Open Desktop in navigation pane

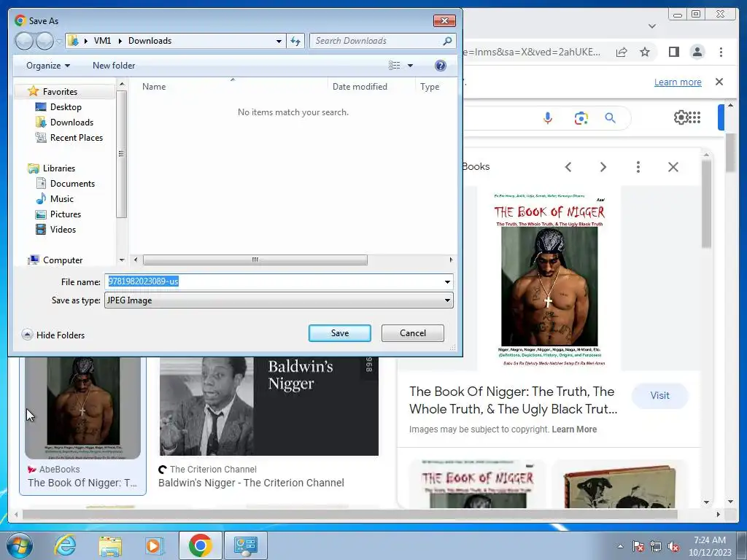[66, 107]
